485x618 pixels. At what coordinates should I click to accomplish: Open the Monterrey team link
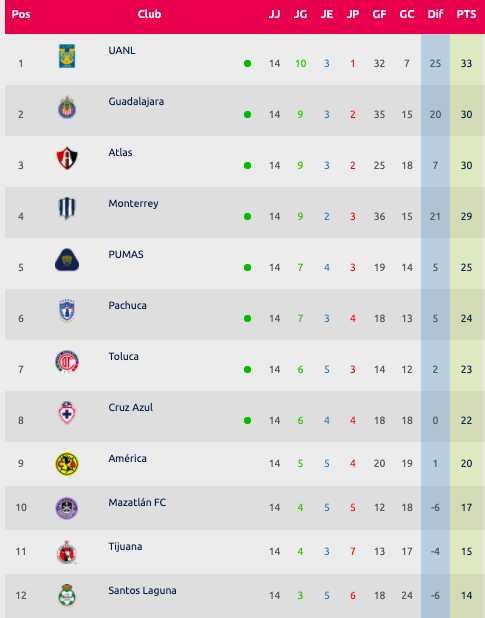tap(133, 203)
